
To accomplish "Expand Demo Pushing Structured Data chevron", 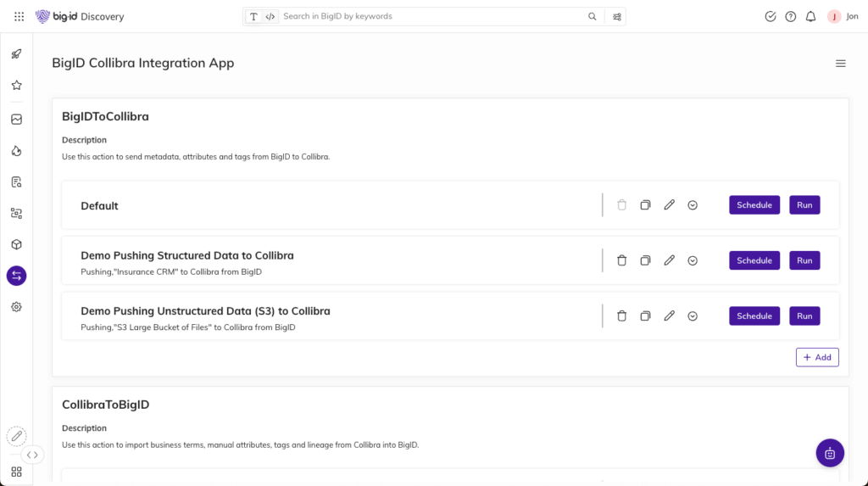I will point(693,260).
